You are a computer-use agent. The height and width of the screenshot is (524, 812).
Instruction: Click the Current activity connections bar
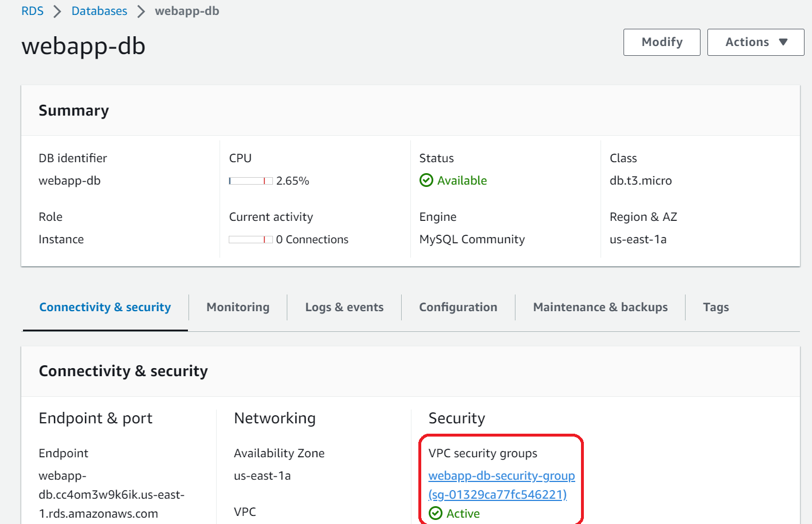click(251, 239)
